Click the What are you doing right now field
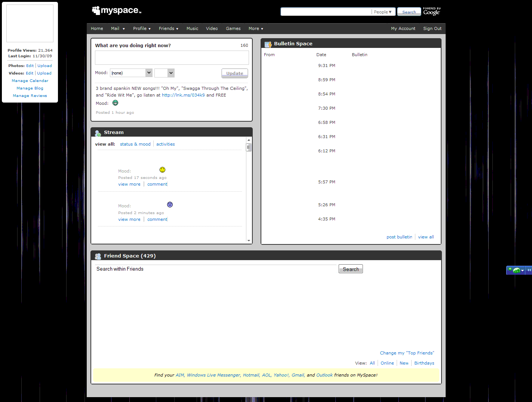The image size is (532, 402). pos(172,57)
